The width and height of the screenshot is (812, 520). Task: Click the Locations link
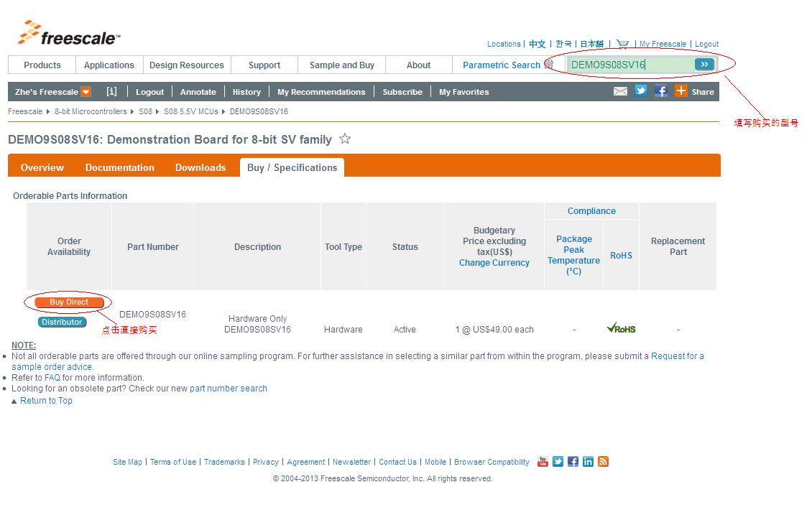click(504, 44)
